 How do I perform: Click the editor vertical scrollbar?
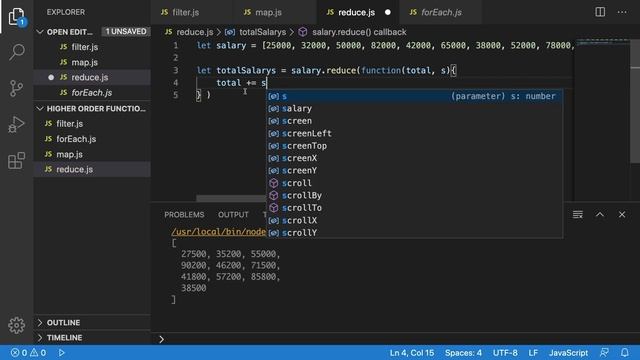635,102
